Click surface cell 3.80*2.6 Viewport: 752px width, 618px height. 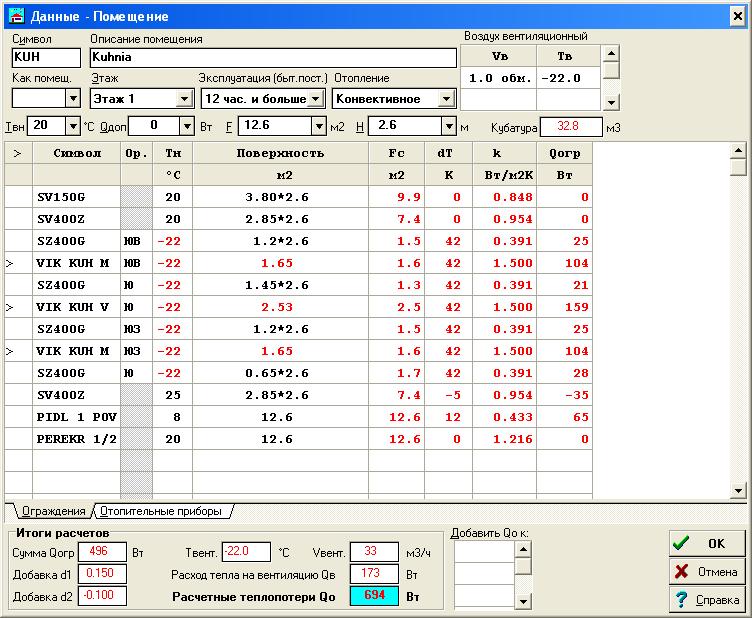281,197
